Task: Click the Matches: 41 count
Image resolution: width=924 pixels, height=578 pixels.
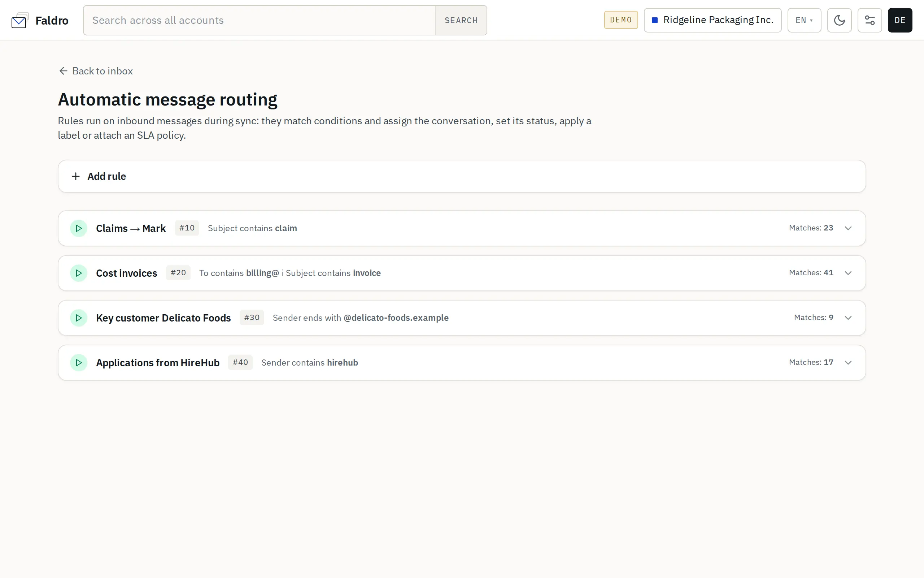Action: 811,273
